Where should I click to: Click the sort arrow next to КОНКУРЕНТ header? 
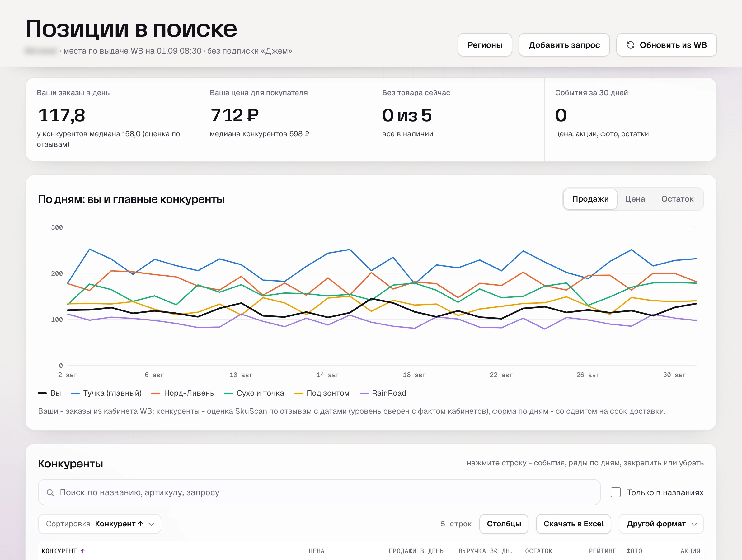click(x=83, y=551)
